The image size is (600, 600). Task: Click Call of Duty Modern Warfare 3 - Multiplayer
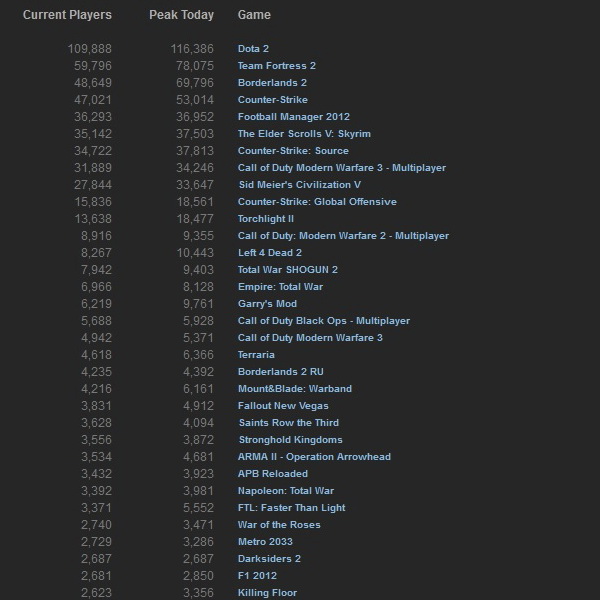(341, 168)
